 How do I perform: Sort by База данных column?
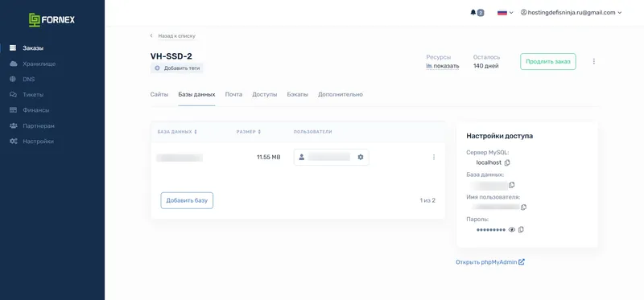177,132
